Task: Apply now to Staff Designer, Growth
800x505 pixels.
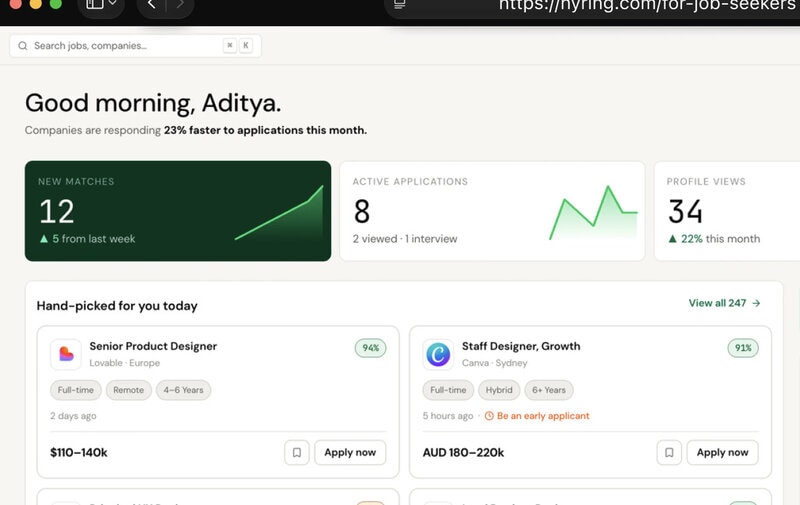Action: coord(722,452)
